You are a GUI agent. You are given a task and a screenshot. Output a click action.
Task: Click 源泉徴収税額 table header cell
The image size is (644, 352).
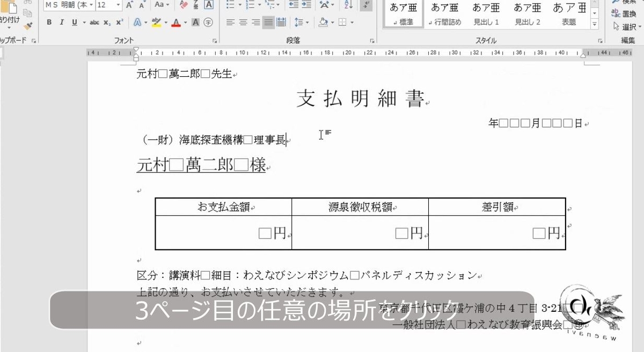(360, 207)
